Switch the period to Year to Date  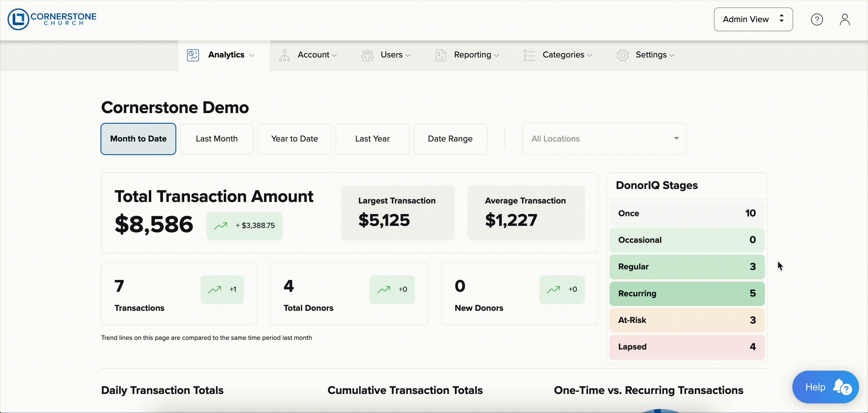coord(294,139)
